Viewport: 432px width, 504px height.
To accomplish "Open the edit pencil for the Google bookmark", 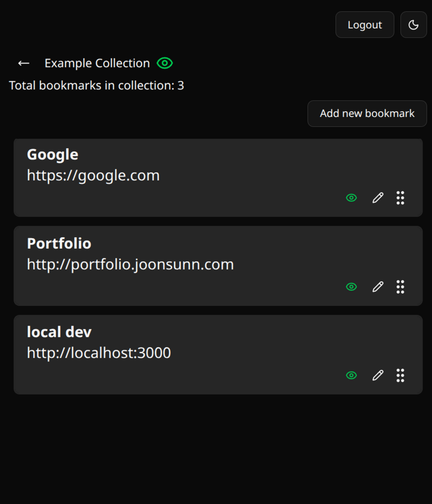I will 377,198.
